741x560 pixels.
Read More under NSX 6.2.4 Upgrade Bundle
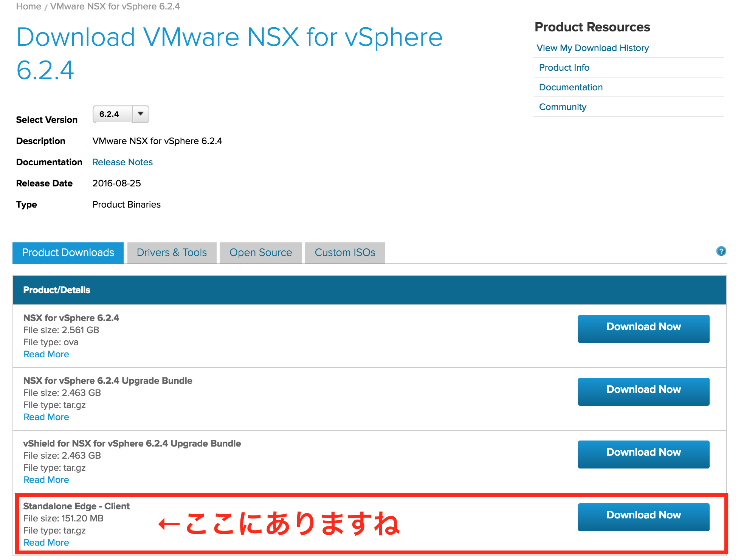pyautogui.click(x=46, y=417)
